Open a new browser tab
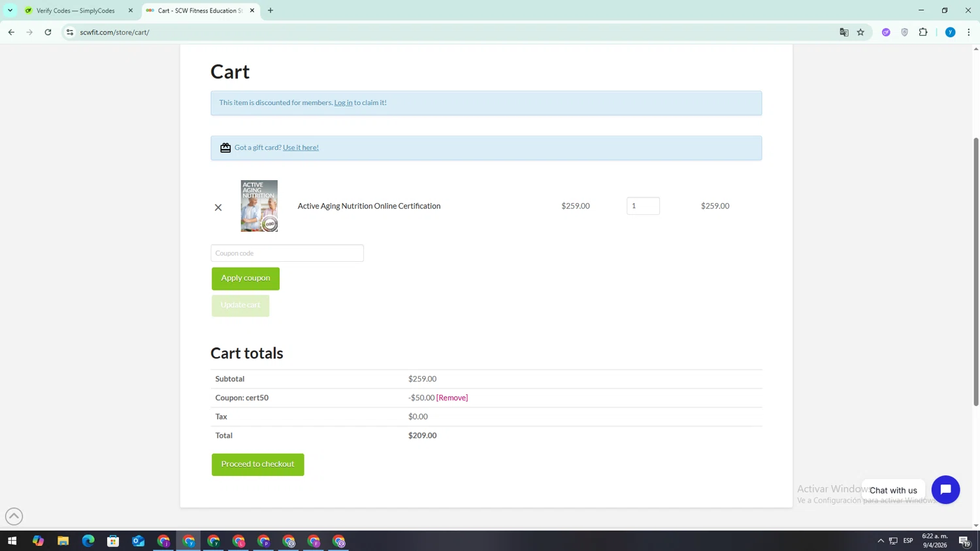The width and height of the screenshot is (980, 551). tap(270, 10)
